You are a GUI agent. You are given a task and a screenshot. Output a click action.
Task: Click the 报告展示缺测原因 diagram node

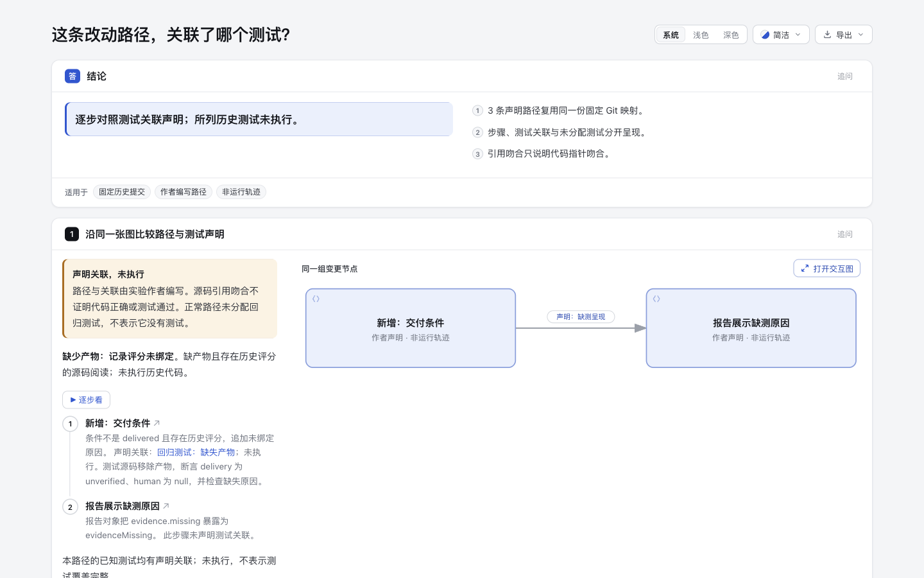751,328
